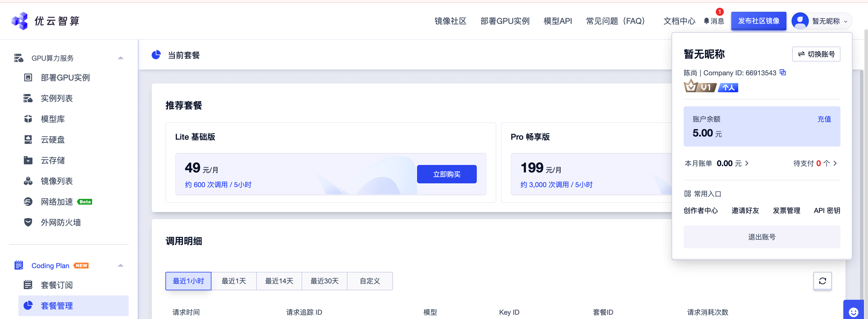Image resolution: width=868 pixels, height=319 pixels.
Task: Click the cloud disk sidebar icon
Action: click(x=28, y=140)
